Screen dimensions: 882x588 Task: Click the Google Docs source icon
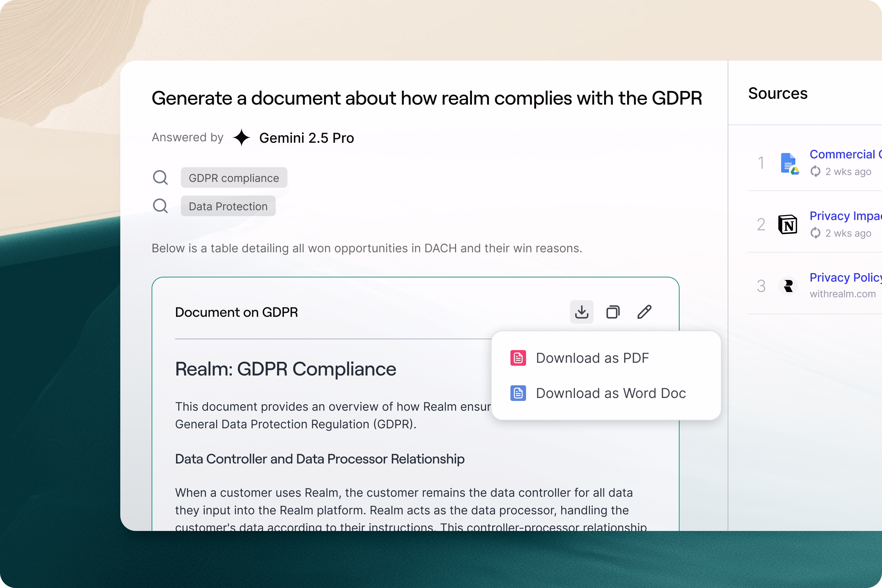pyautogui.click(x=789, y=164)
